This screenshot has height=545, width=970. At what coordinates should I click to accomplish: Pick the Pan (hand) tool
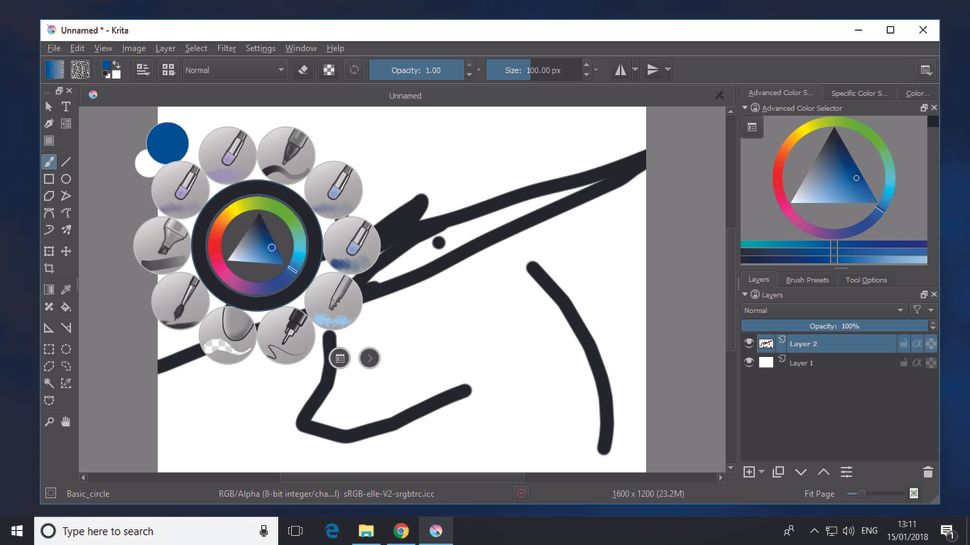[66, 422]
